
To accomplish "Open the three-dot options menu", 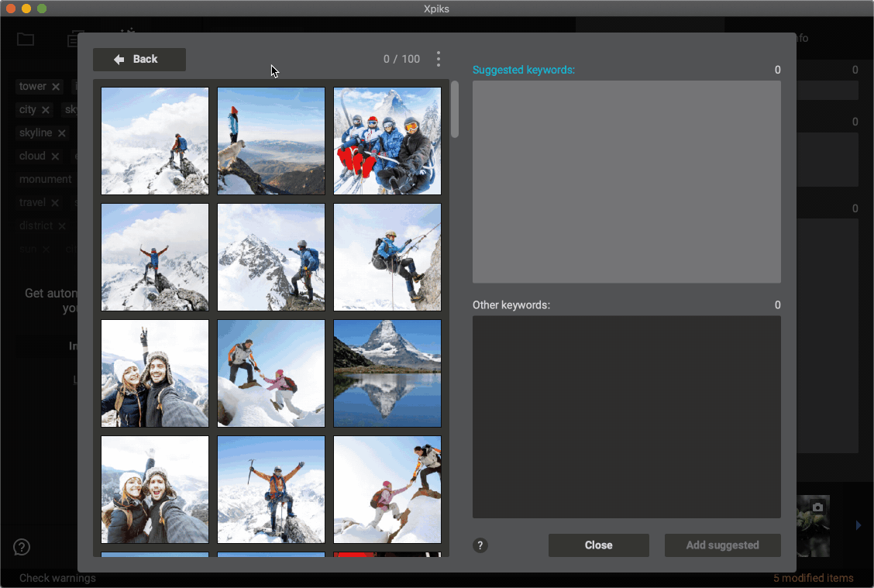I will (x=439, y=59).
